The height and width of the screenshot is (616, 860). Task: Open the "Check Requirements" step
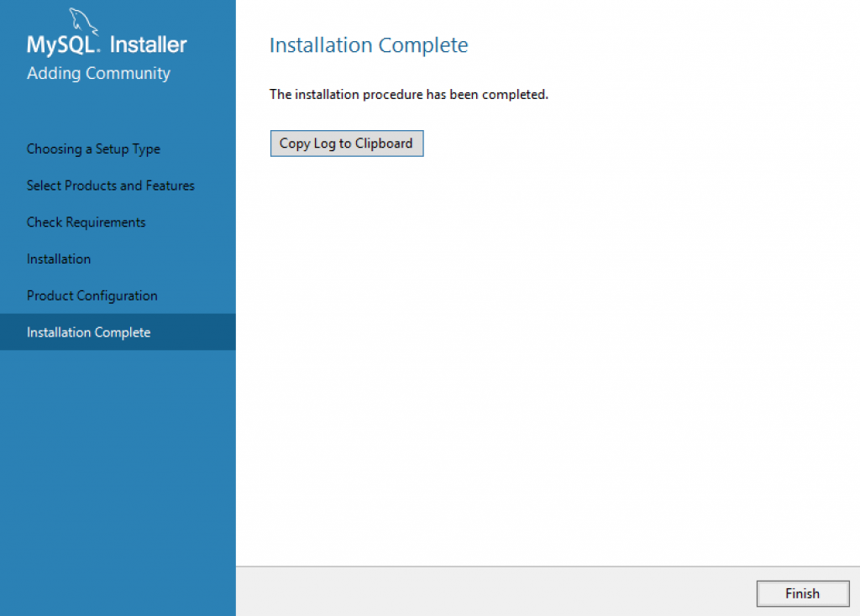pos(86,222)
